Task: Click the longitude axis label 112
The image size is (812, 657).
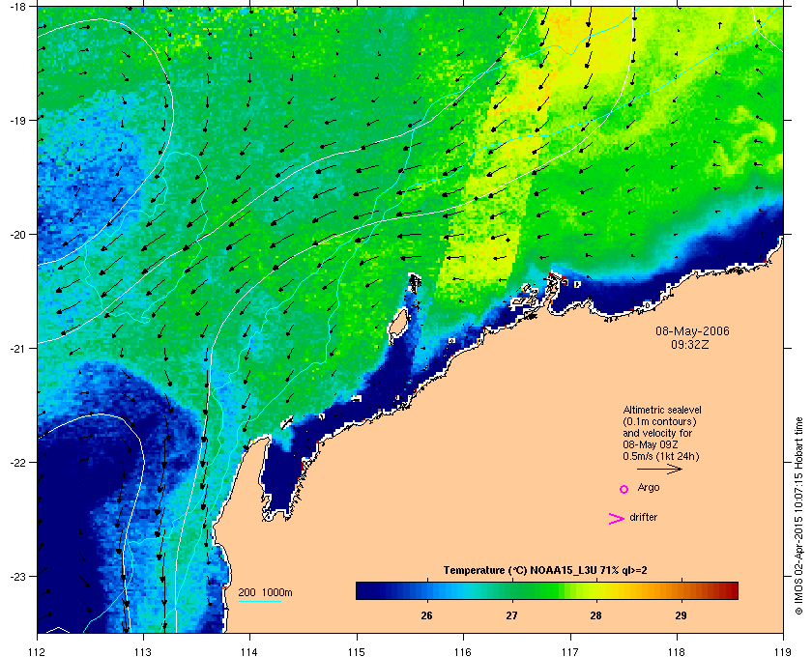Action: click(38, 652)
